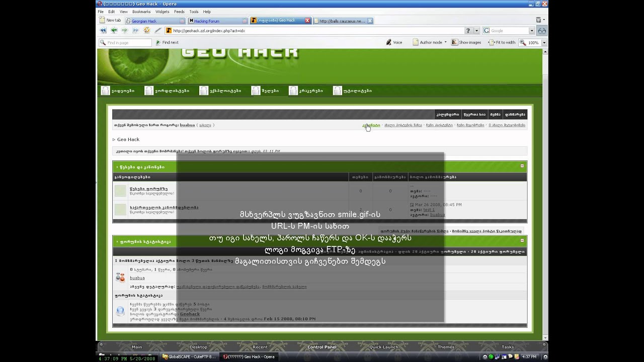Viewport: 644px width, 362px height.
Task: Click the Quick Launch item in the bottom dock
Action: (383, 347)
